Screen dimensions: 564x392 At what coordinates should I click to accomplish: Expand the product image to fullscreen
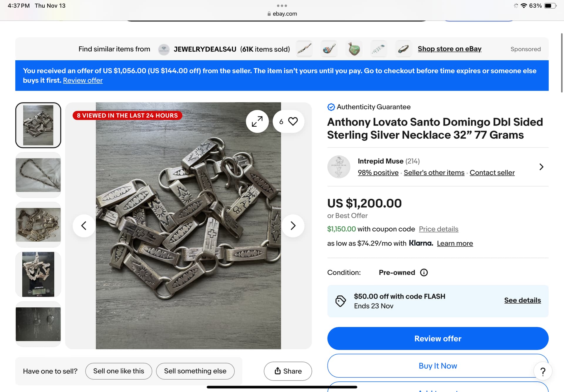[x=257, y=121]
